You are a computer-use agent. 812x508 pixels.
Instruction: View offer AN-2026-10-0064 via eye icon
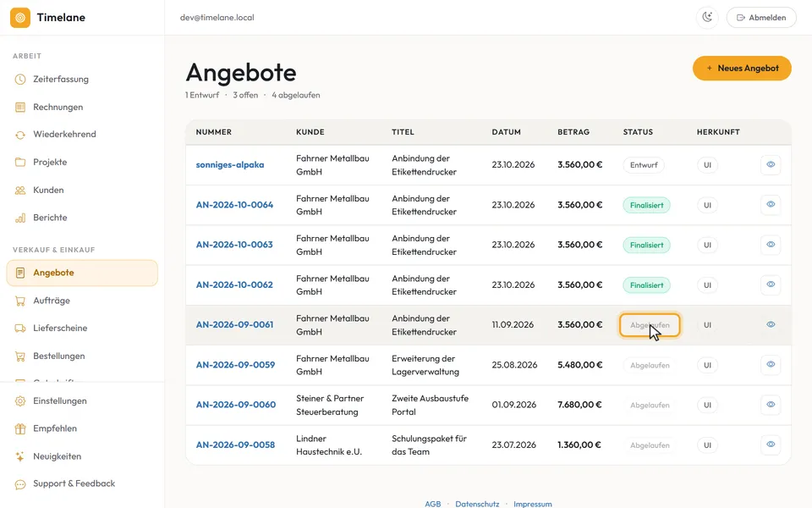coord(771,205)
